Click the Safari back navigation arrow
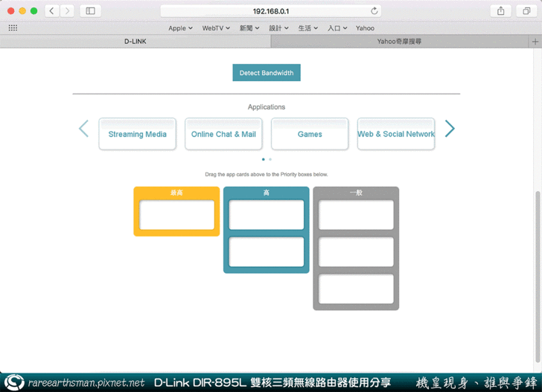Image resolution: width=542 pixels, height=392 pixels. click(52, 11)
